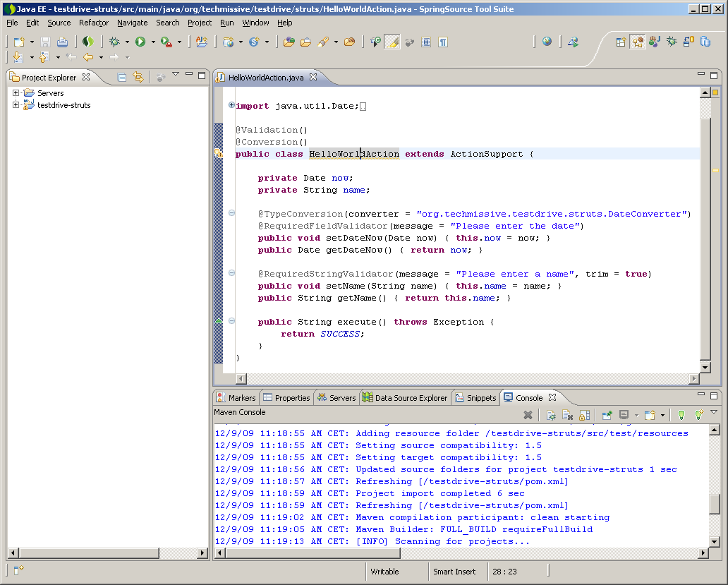Switch to the Markers tab
This screenshot has height=585, width=728.
[236, 398]
